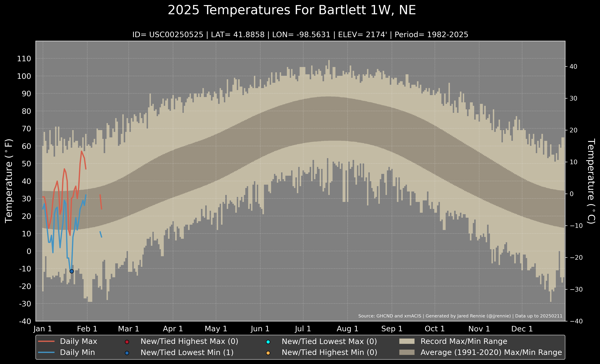Click the 'Aug 1' x-axis label
The height and width of the screenshot is (364, 600).
[x=347, y=329]
